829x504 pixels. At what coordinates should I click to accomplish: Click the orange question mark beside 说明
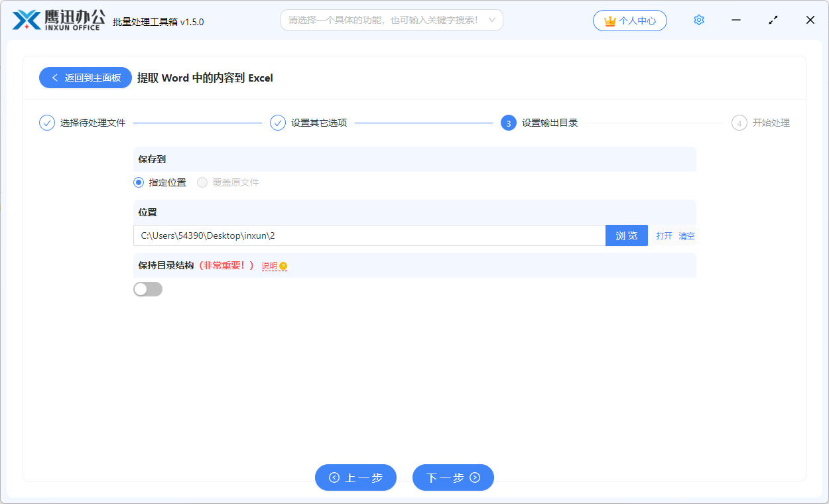283,266
